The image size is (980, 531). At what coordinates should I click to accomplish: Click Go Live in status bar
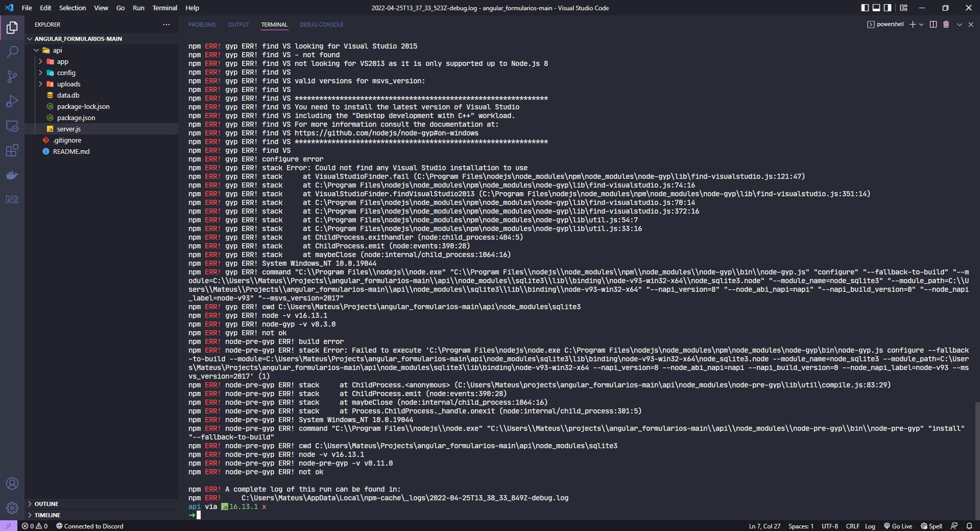[898, 526]
